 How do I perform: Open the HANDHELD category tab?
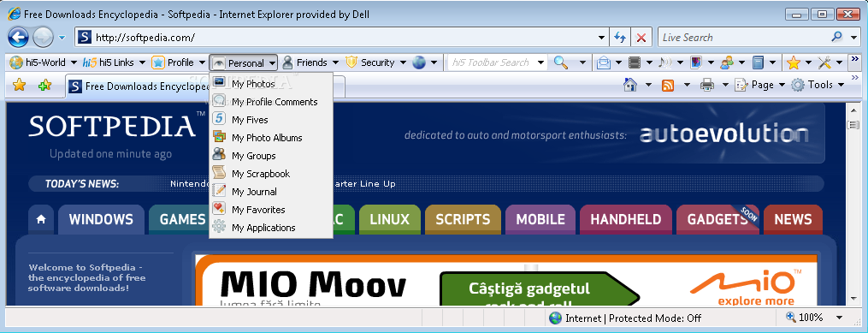pyautogui.click(x=625, y=219)
